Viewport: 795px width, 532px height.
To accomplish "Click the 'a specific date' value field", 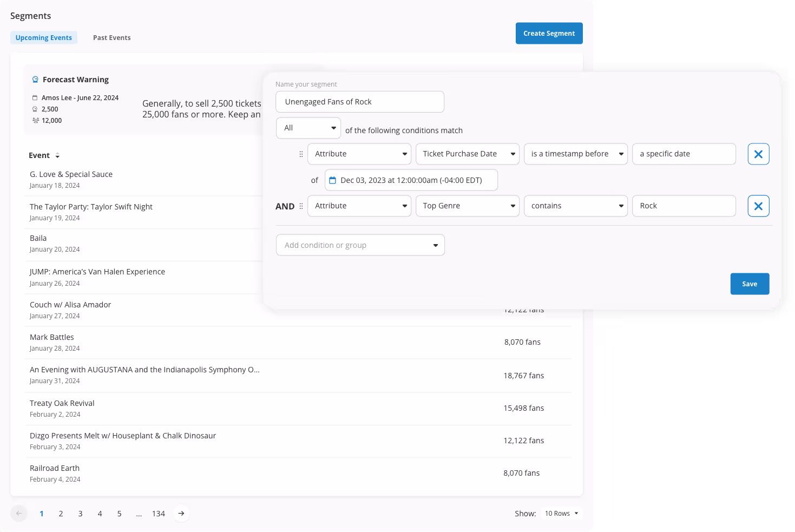I will [x=684, y=154].
